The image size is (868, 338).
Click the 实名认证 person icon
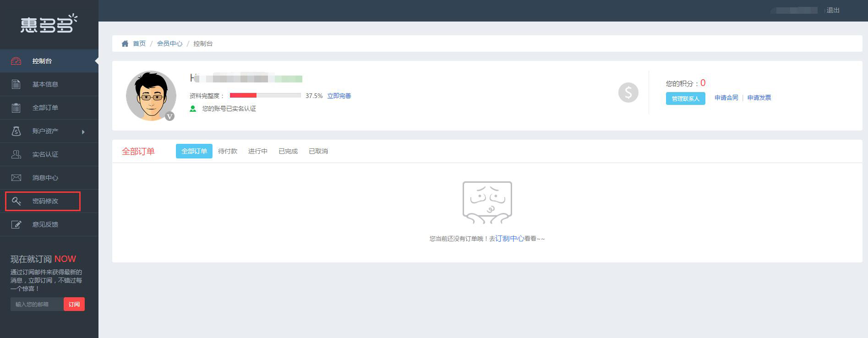tap(16, 154)
